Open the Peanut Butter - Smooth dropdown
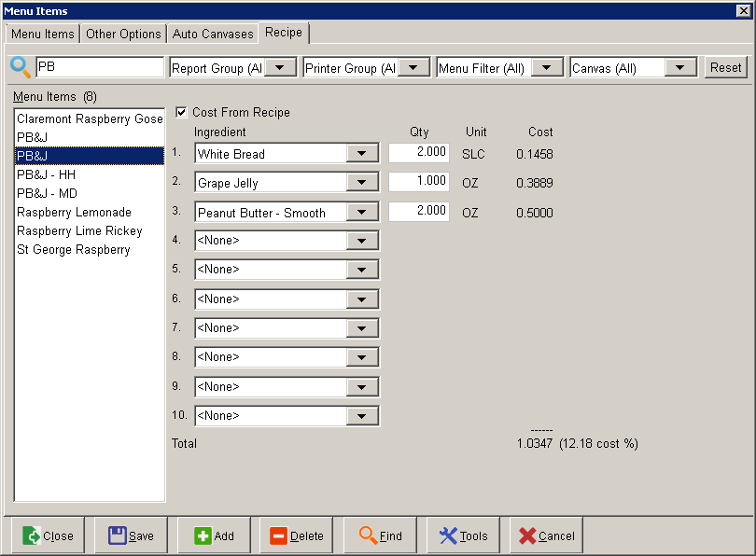 [361, 213]
